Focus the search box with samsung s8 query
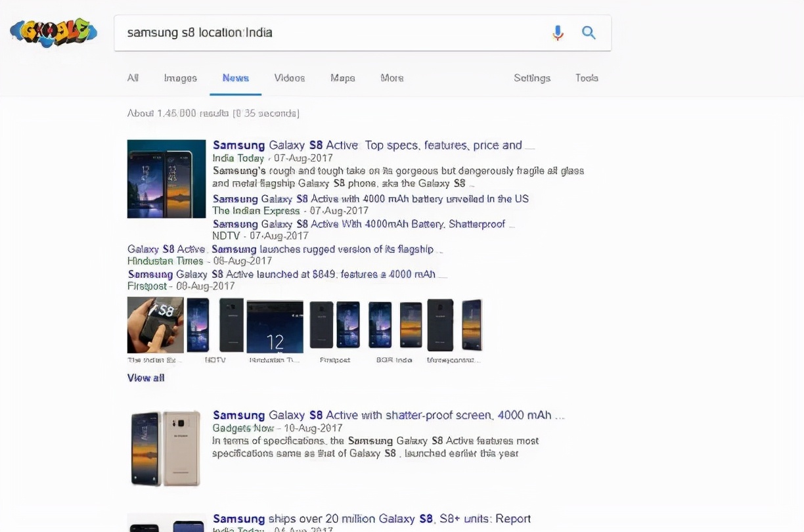Viewport: 804px width, 532px height. (363, 33)
